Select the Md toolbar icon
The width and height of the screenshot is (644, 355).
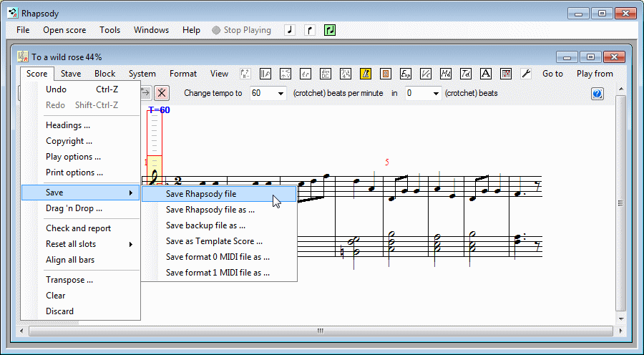point(445,74)
